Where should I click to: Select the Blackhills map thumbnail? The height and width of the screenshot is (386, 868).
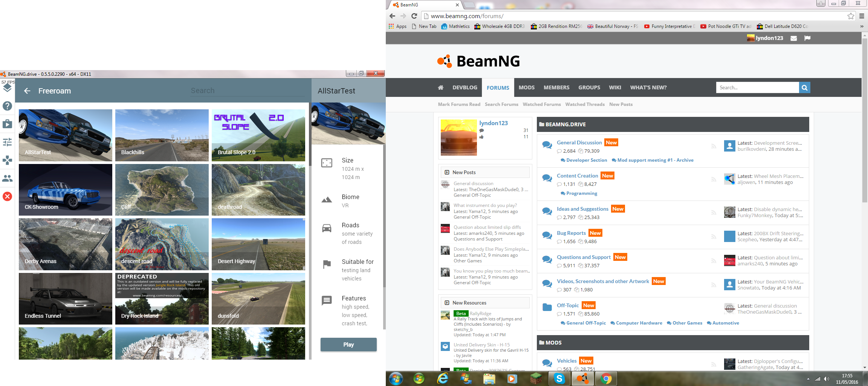point(162,135)
